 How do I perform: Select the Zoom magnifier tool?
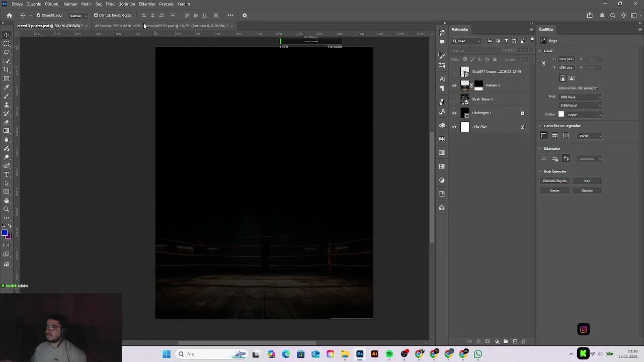coord(7,209)
